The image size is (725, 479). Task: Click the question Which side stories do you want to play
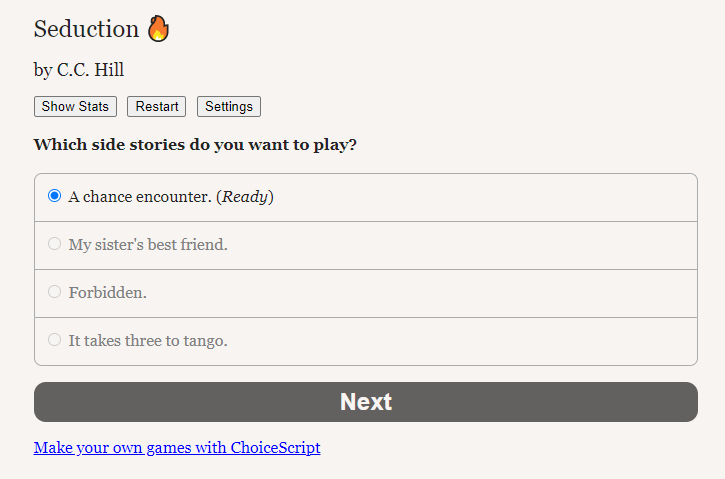195,145
